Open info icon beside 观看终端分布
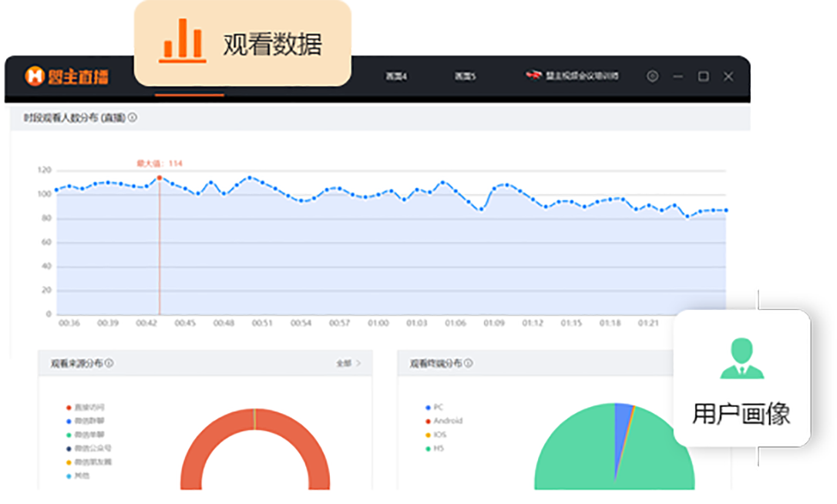 click(x=468, y=363)
